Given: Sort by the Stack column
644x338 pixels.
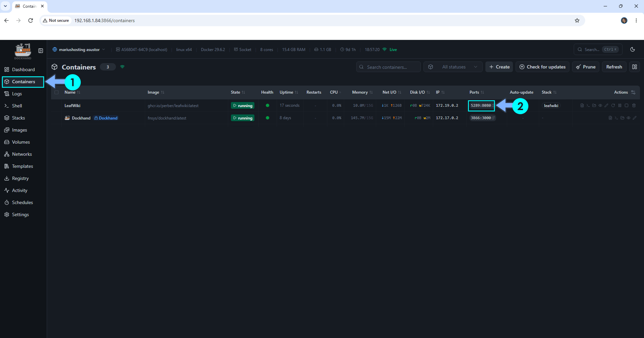Looking at the screenshot, I should 549,92.
